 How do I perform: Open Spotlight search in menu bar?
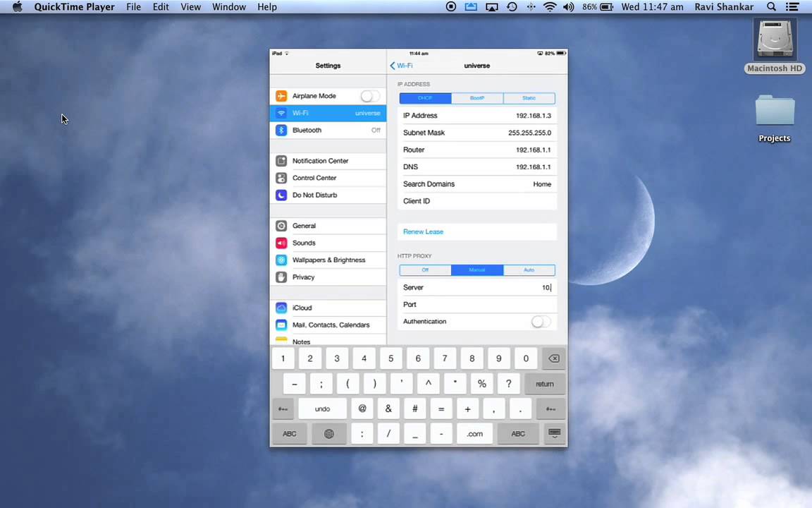click(x=771, y=7)
